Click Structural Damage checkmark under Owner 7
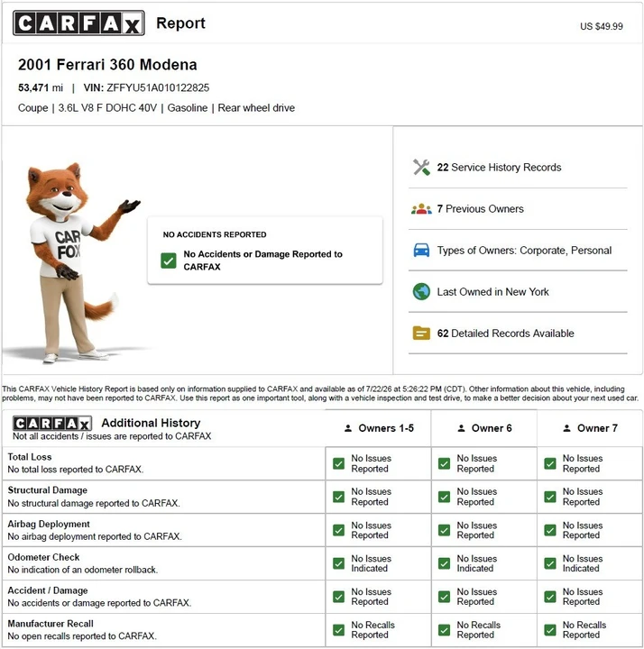This screenshot has width=644, height=649. tap(550, 497)
